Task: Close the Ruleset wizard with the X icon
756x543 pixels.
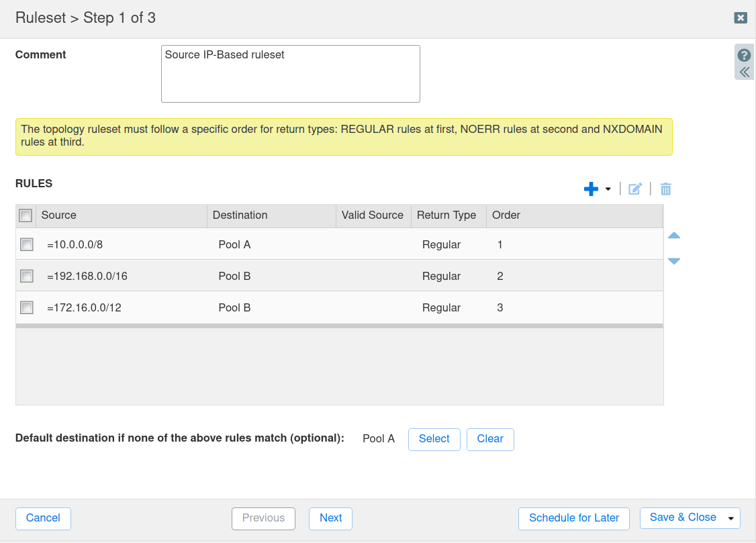Action: [740, 18]
